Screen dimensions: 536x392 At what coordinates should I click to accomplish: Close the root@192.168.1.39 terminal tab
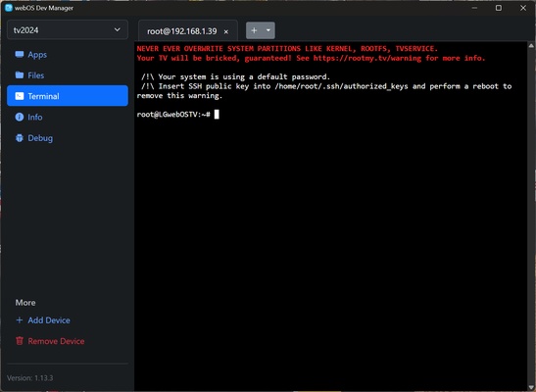[226, 31]
